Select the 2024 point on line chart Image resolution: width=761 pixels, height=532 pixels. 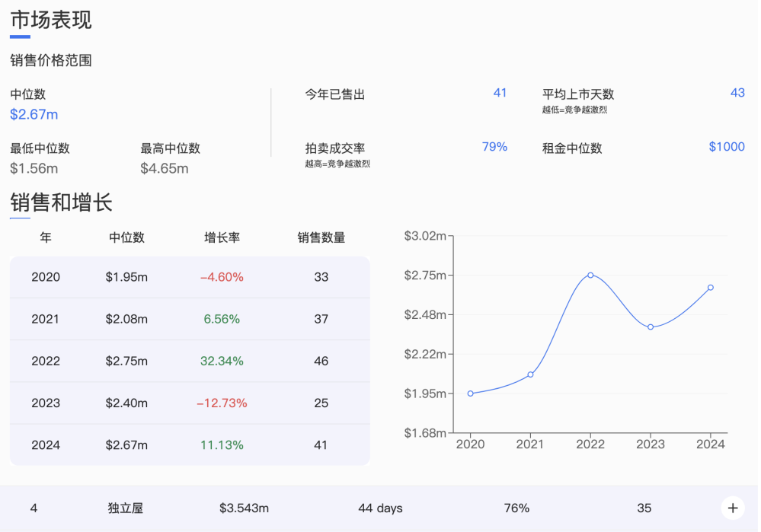[711, 288]
